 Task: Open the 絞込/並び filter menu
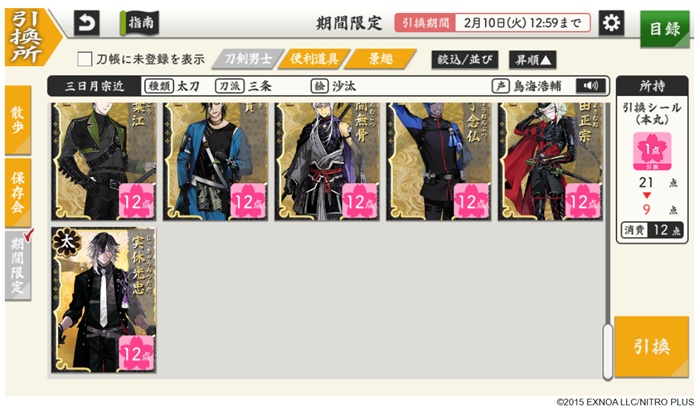pos(464,59)
